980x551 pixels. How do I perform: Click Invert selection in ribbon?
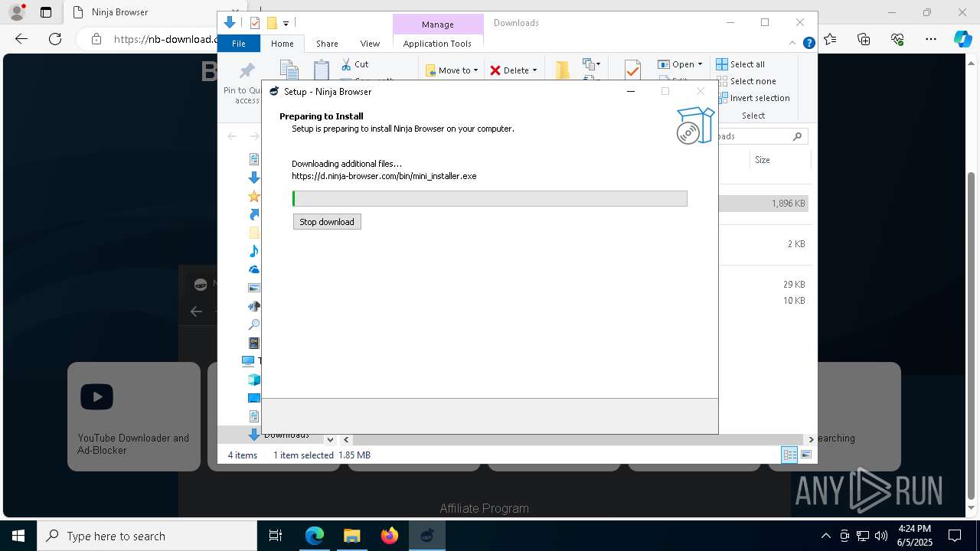pos(753,98)
